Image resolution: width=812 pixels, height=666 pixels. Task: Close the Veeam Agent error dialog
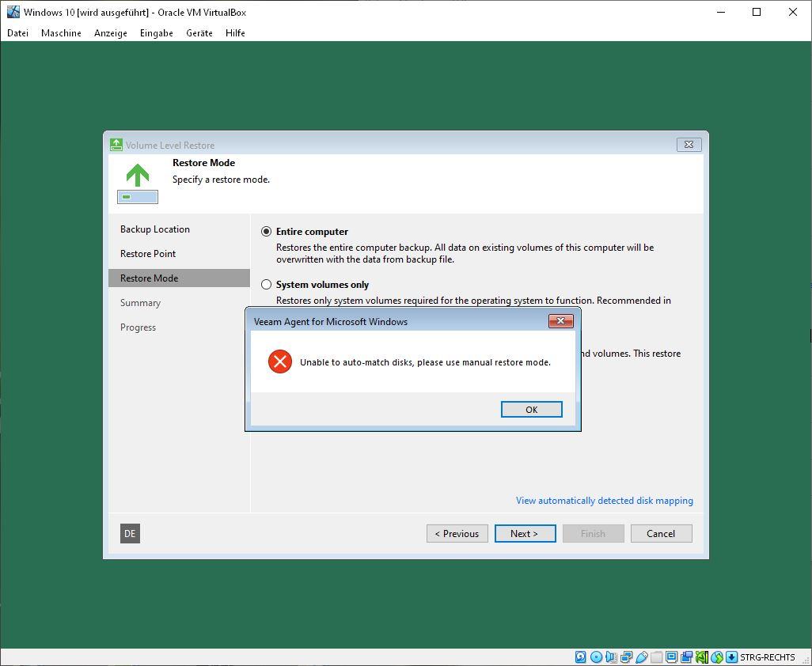[x=560, y=321]
